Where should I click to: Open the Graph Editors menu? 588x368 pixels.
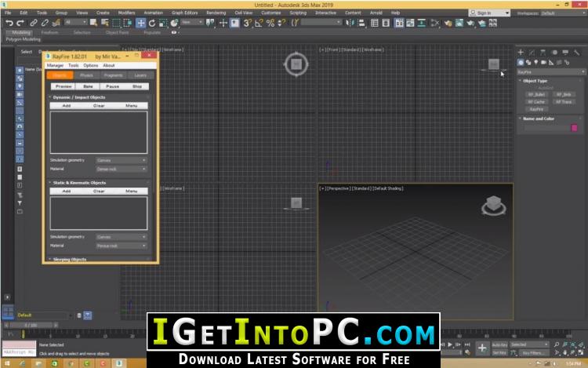[x=184, y=13]
